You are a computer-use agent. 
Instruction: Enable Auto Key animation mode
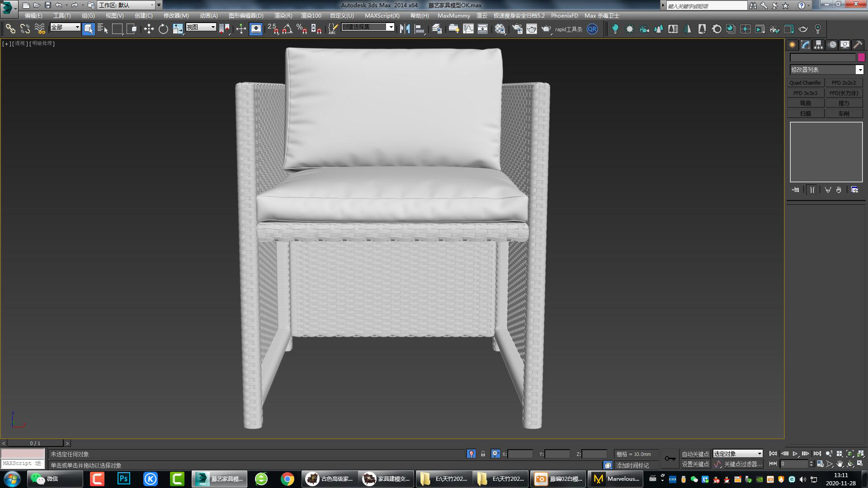pos(695,454)
